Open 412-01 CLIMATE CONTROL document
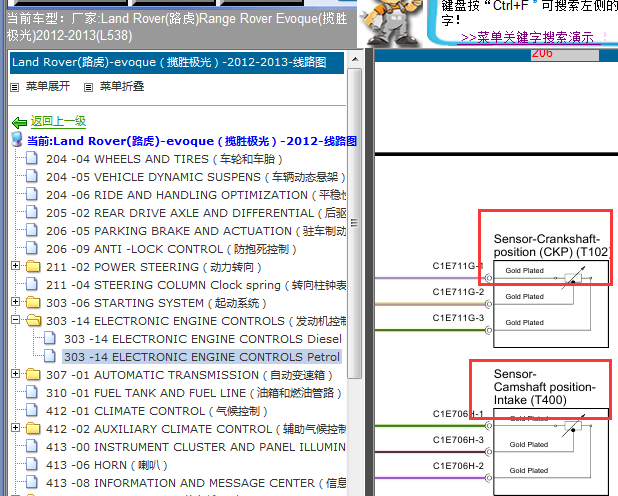The width and height of the screenshot is (618, 496). [x=157, y=411]
